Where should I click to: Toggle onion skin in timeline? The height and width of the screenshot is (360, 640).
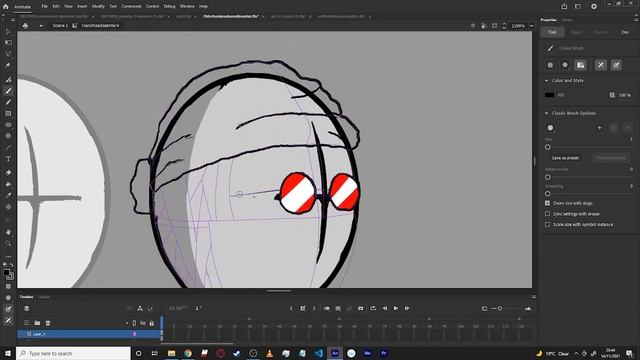[x=327, y=309]
